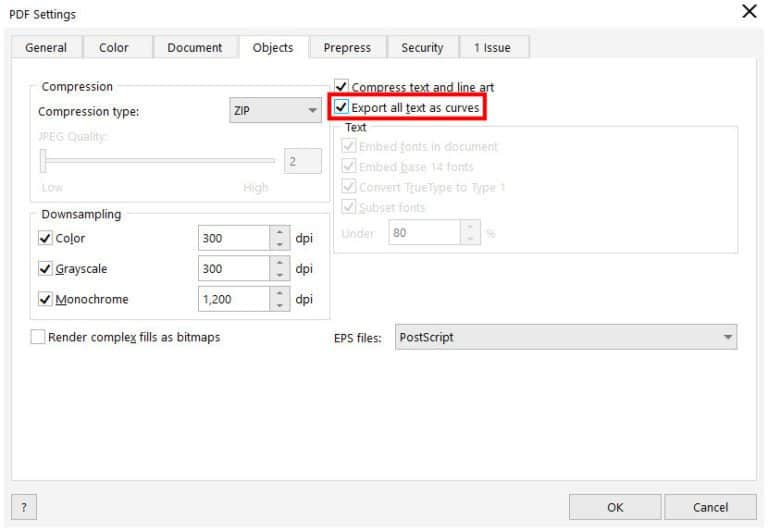Decrease Grayscale dpi with down arrow
This screenshot has width=768, height=531.
(279, 274)
